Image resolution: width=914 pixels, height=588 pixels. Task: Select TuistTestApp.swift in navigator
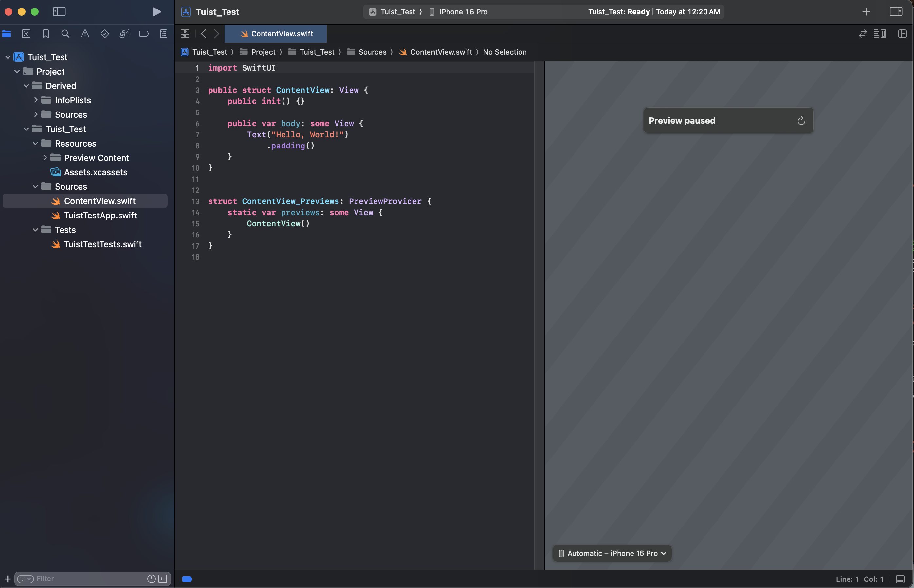[x=100, y=215]
